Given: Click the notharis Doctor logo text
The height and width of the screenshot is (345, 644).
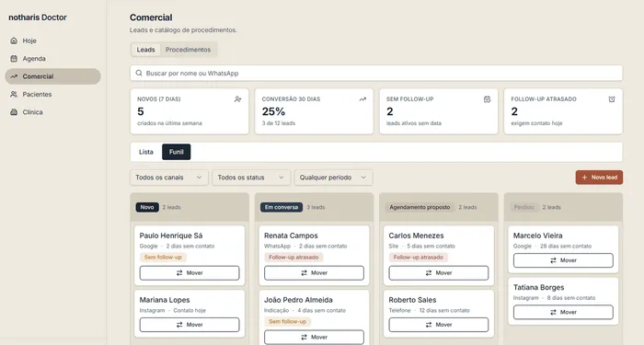Looking at the screenshot, I should click(38, 17).
